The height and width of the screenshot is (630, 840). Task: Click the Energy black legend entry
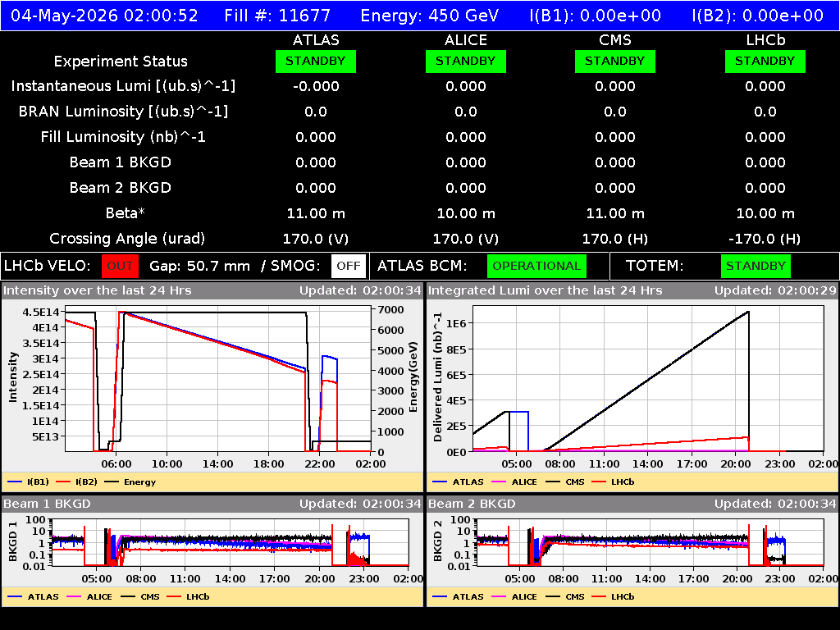[x=130, y=482]
